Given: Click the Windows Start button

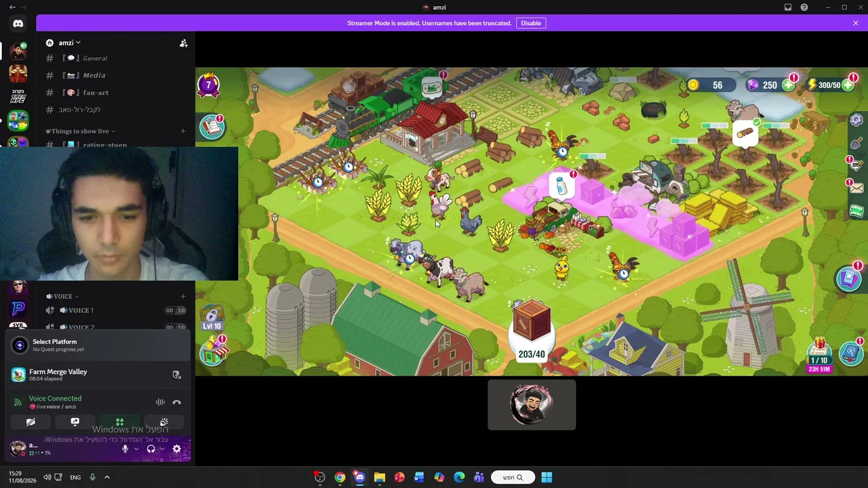Looking at the screenshot, I should [x=547, y=477].
